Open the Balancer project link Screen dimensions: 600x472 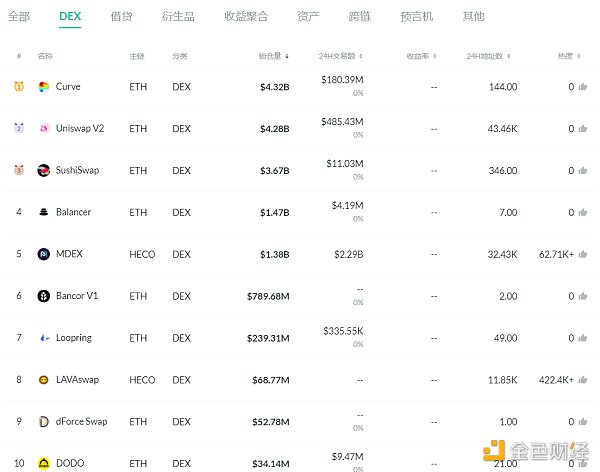click(73, 212)
